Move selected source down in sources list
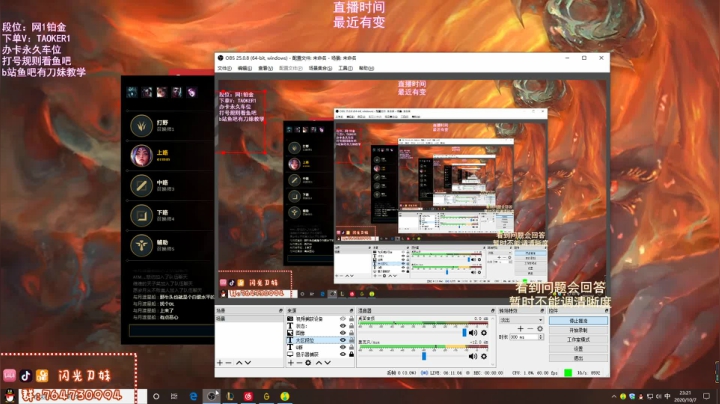 click(327, 363)
